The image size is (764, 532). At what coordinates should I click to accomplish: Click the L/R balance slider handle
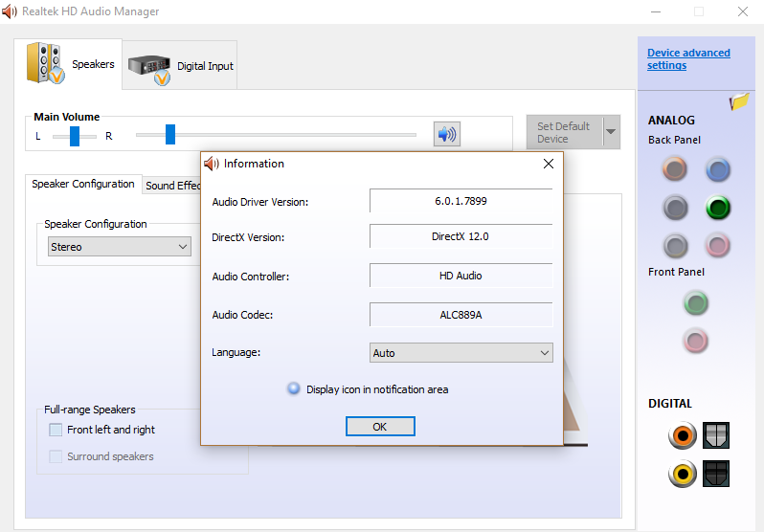tap(75, 136)
